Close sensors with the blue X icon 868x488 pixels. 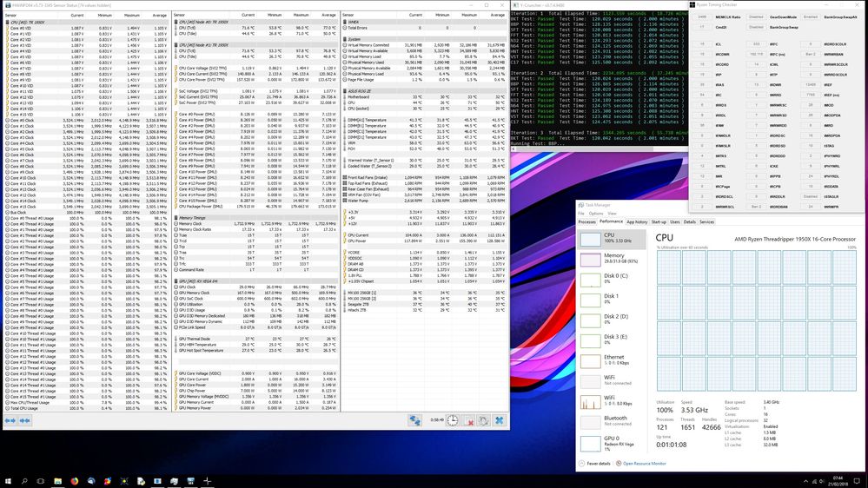coord(500,420)
